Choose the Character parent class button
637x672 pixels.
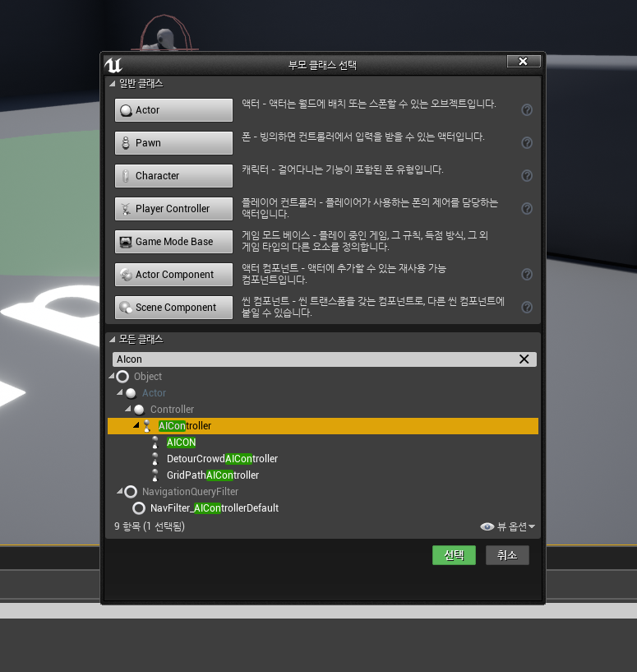(173, 176)
